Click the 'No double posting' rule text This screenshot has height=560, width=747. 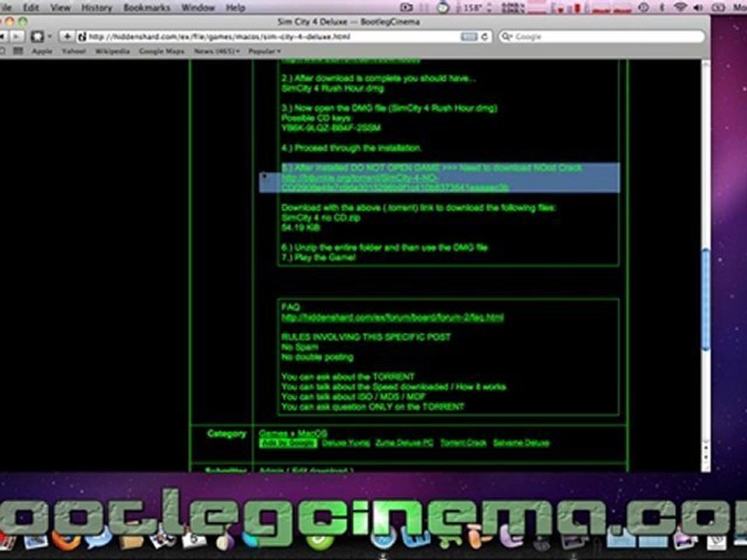pos(317,357)
